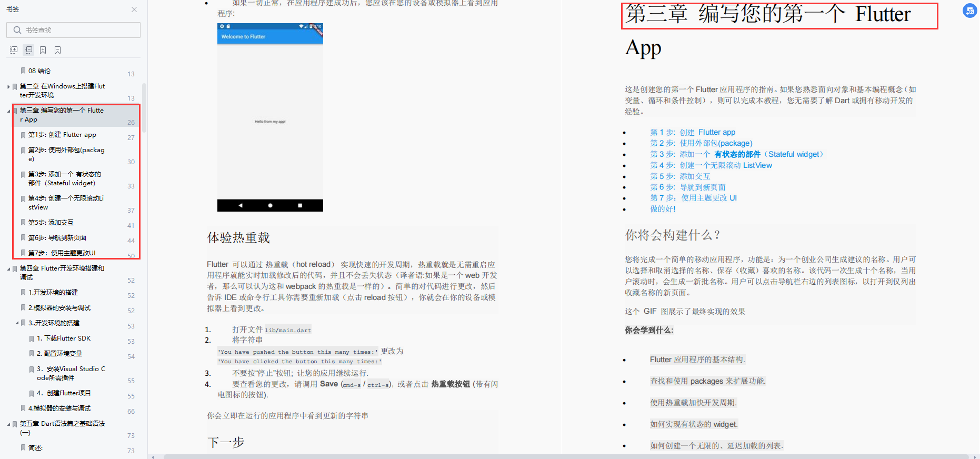Click the code text lib/main.dart
The width and height of the screenshot is (980, 459).
click(x=288, y=331)
